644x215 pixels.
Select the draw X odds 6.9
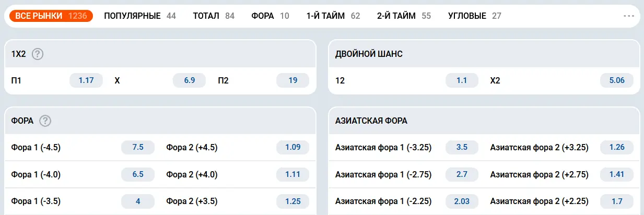(190, 80)
